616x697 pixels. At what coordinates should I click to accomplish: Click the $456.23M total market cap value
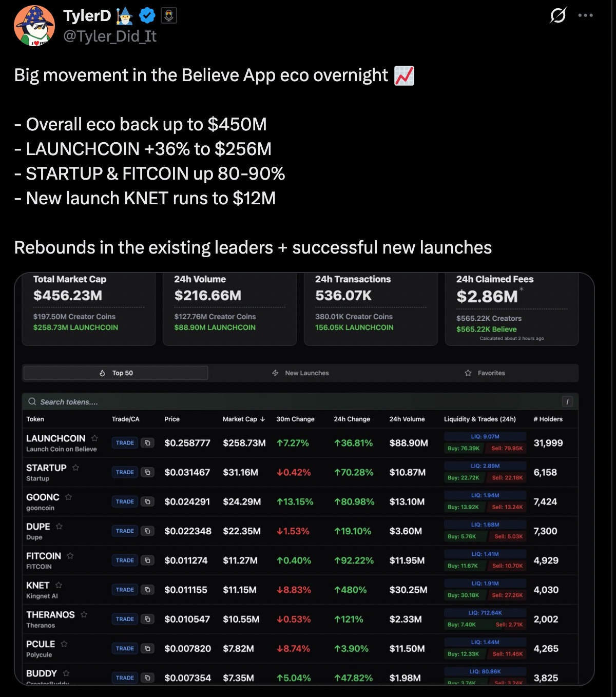click(x=68, y=296)
